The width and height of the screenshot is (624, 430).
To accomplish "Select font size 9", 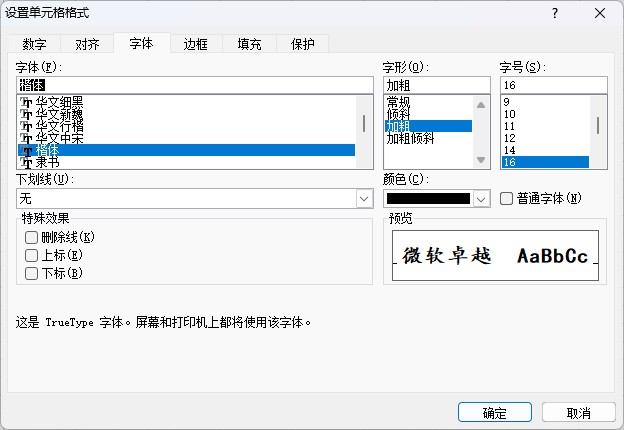I will (x=545, y=102).
